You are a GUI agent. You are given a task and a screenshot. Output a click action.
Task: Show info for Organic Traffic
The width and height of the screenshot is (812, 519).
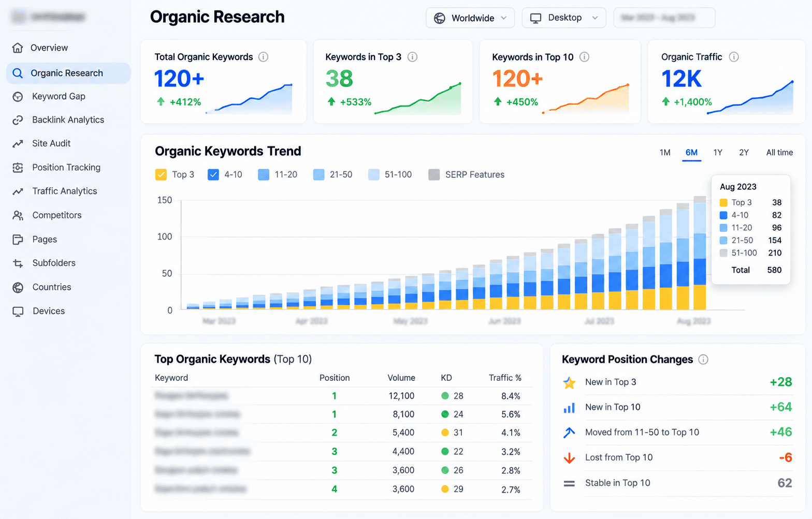click(734, 57)
